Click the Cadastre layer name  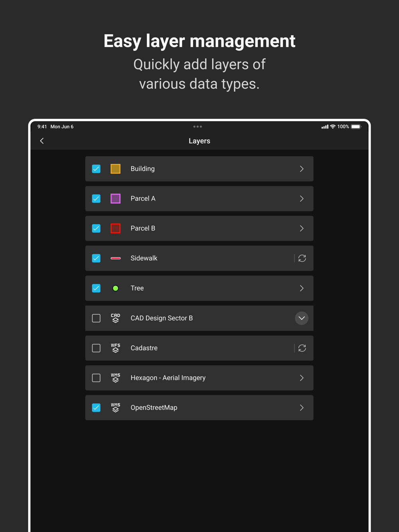[x=144, y=348]
